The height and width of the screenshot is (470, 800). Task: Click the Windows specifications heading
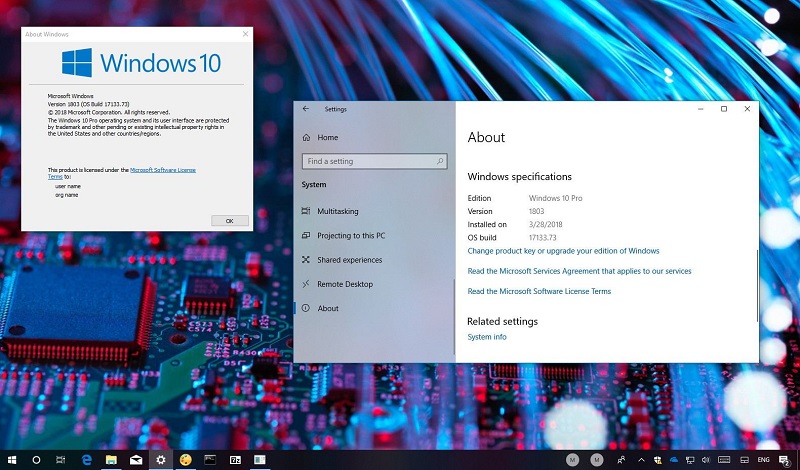click(519, 177)
